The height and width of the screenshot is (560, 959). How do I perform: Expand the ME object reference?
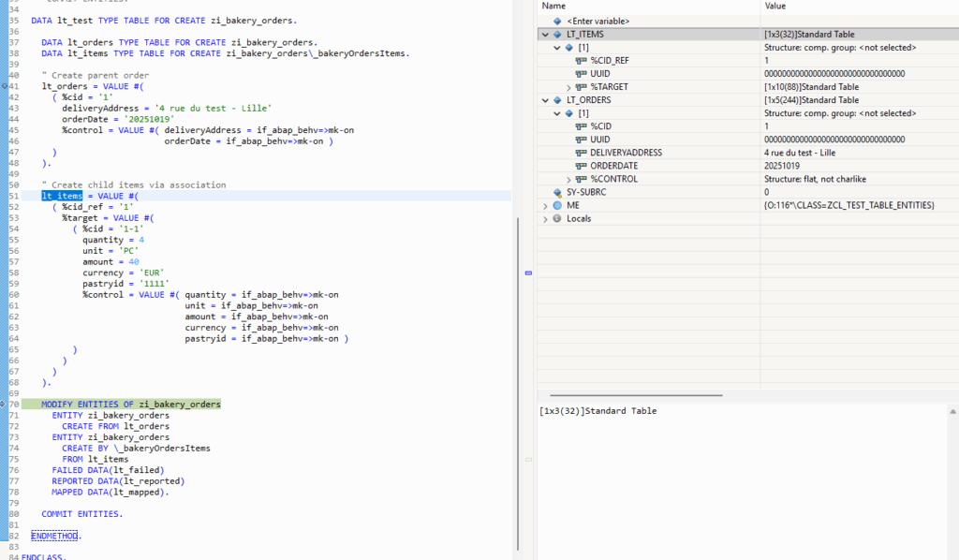coord(545,205)
